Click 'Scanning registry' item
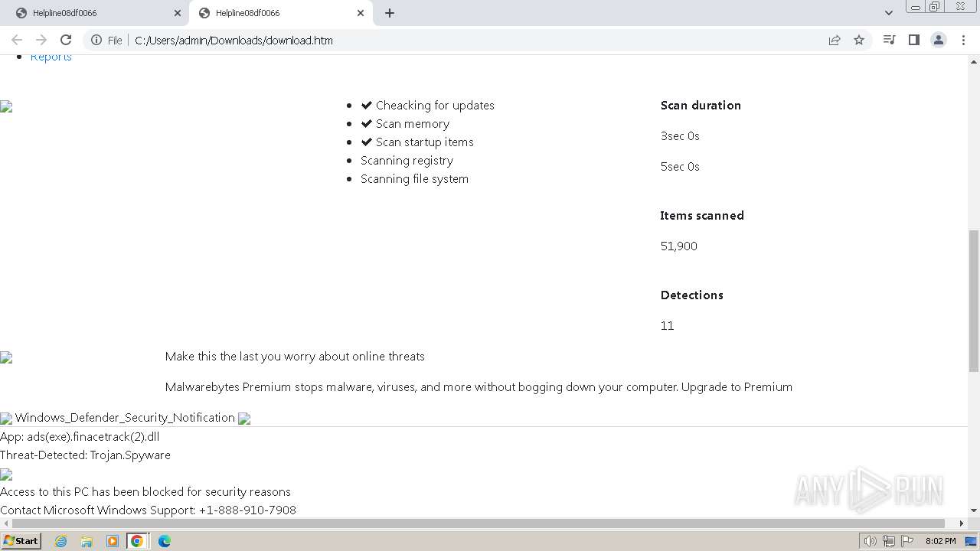The height and width of the screenshot is (551, 980). pyautogui.click(x=407, y=161)
